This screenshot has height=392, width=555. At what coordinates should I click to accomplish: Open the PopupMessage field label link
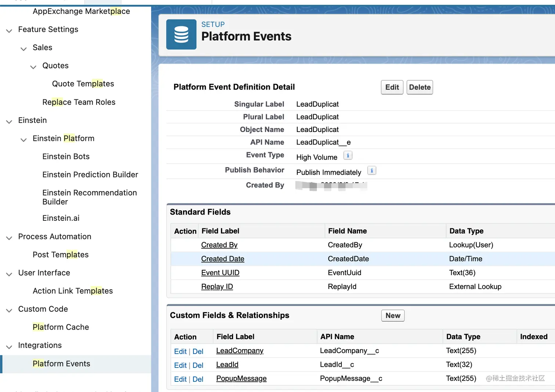point(241,378)
